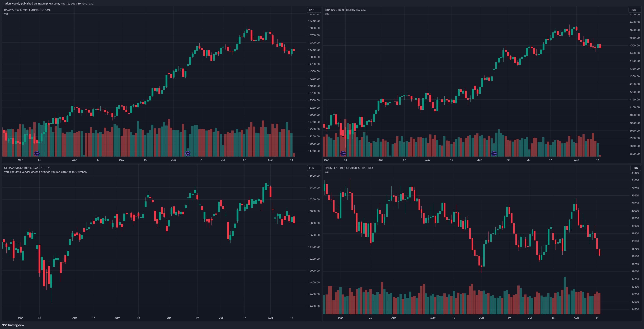The height and width of the screenshot is (329, 644).
Task: Click the rollover marker near Mar 13 on S&P 500 chart
Action: tap(343, 153)
